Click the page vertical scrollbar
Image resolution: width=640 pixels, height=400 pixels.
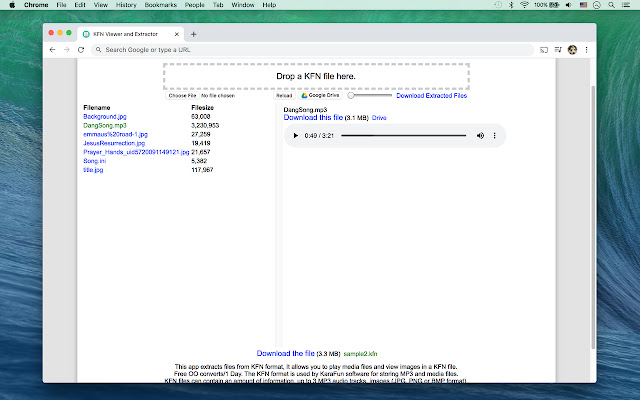pos(593,216)
